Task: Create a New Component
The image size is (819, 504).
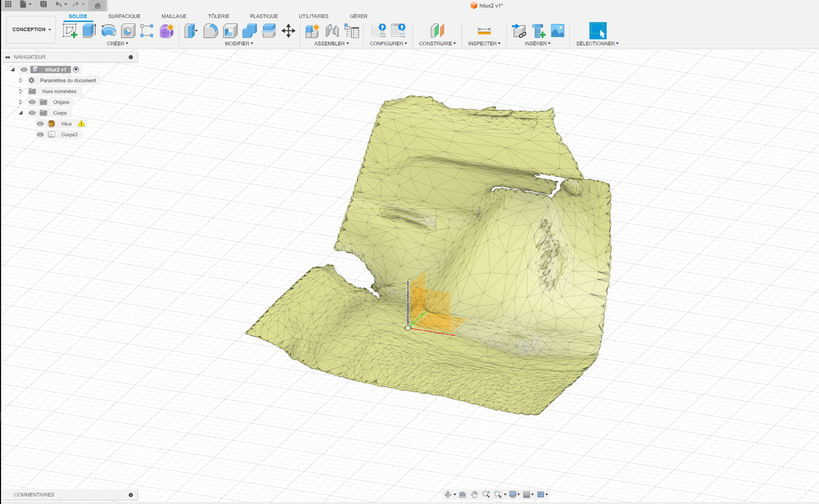Action: tap(312, 31)
